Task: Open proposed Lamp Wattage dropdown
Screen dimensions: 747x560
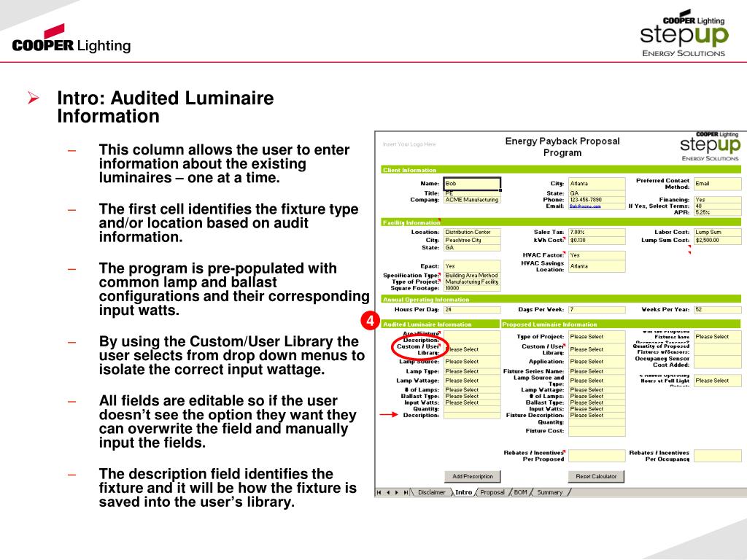Action: [597, 389]
